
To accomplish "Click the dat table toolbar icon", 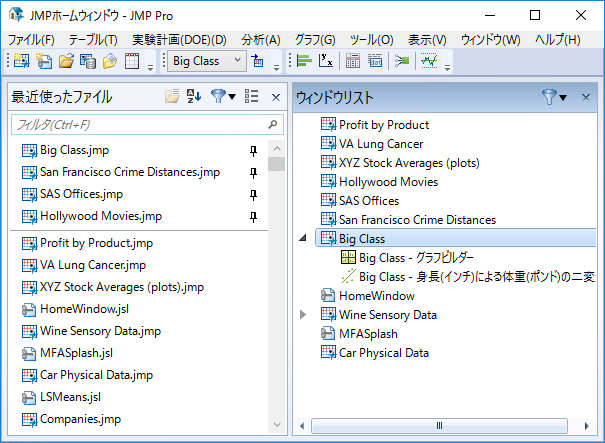I will pos(375,61).
